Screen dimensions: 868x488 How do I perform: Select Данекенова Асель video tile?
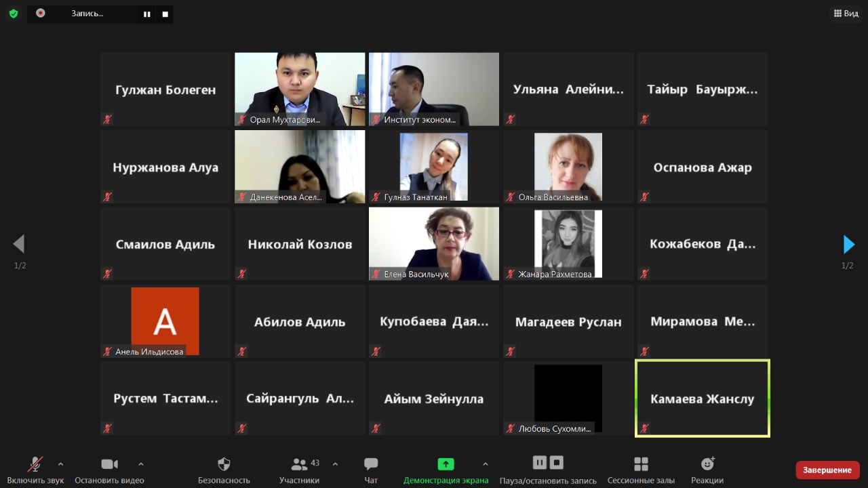300,167
